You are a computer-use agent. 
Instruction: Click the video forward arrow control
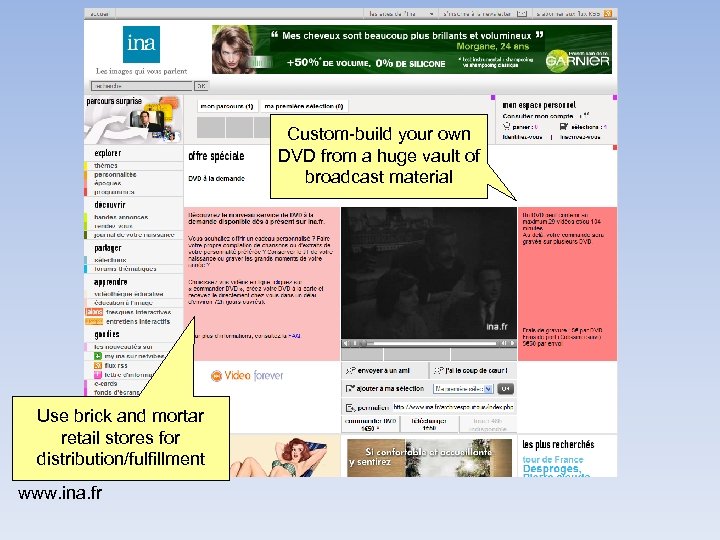pos(512,343)
